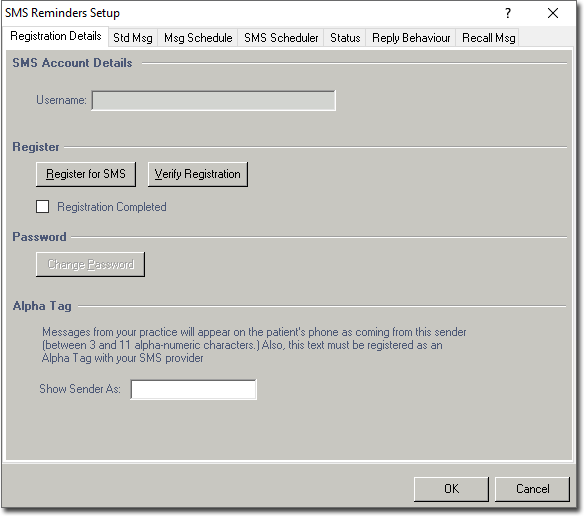Go to the SMS Scheduler tab
Viewport: 585px width, 517px height.
(x=281, y=38)
